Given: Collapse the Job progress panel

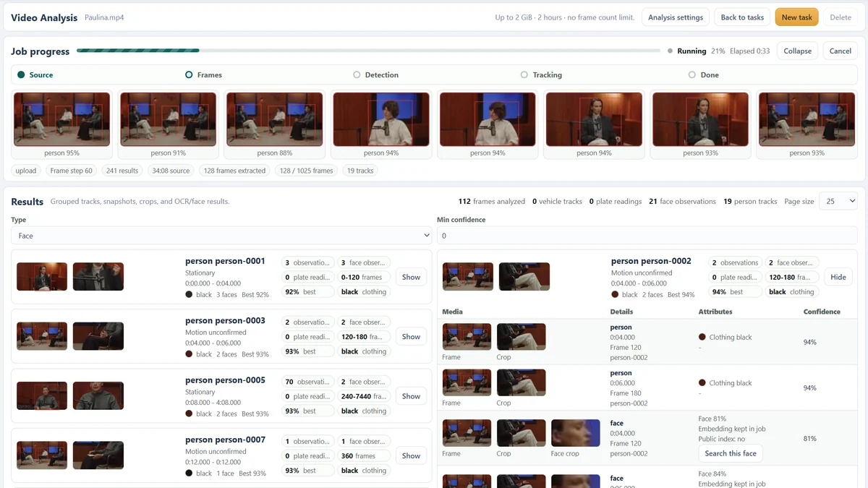Looking at the screenshot, I should (797, 51).
